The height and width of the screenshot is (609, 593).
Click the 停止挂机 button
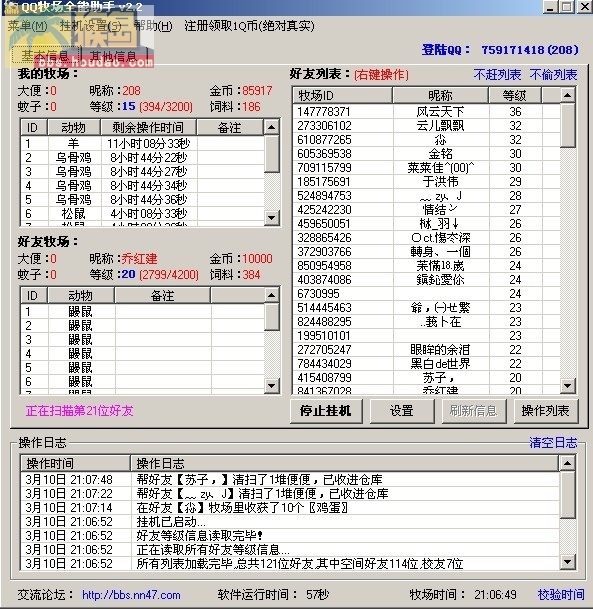[326, 411]
